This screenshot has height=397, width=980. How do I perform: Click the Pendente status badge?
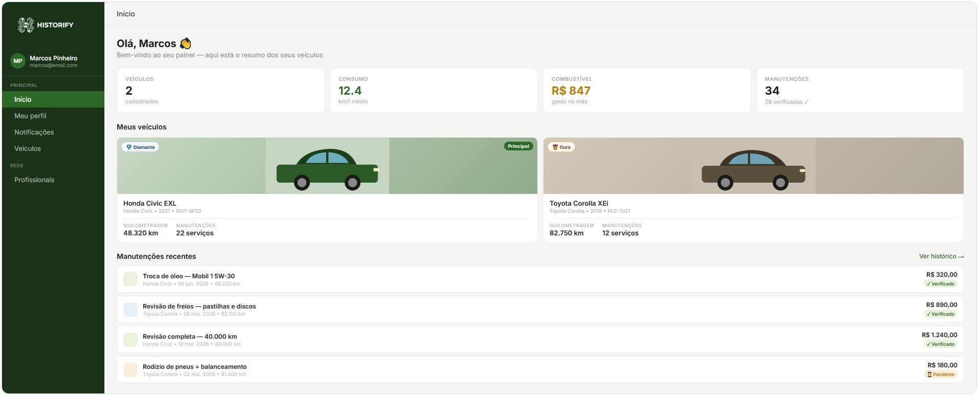point(941,374)
